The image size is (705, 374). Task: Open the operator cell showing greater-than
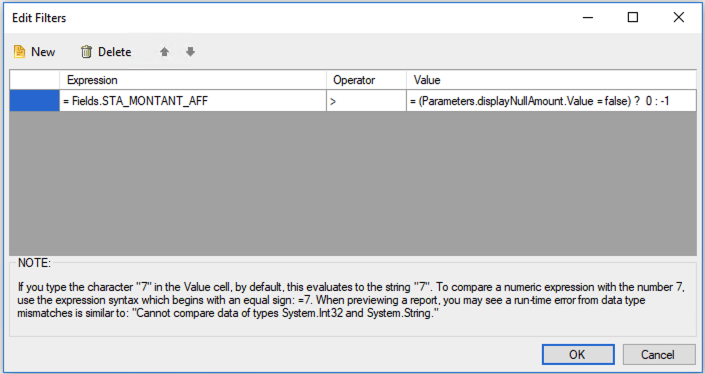point(366,101)
